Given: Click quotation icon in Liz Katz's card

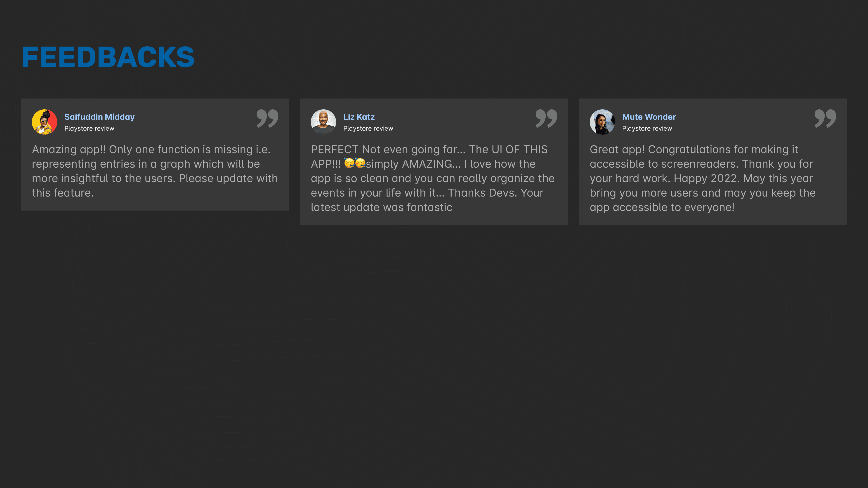Looking at the screenshot, I should click(x=546, y=118).
